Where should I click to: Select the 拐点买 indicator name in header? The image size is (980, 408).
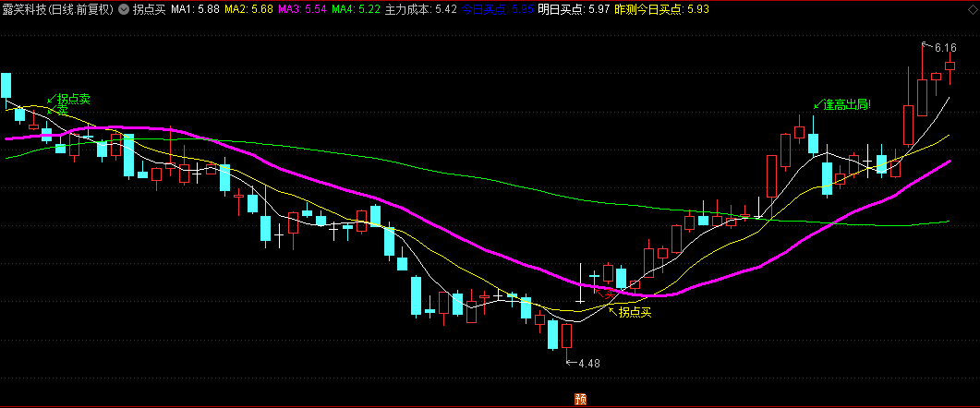pos(149,10)
